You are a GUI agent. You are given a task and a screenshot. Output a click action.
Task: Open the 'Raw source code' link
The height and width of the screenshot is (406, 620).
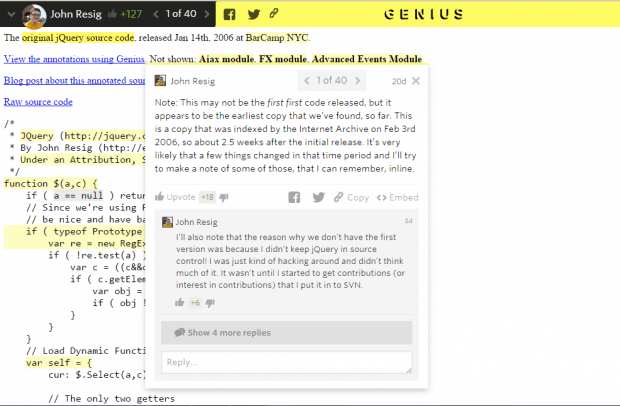pyautogui.click(x=38, y=102)
